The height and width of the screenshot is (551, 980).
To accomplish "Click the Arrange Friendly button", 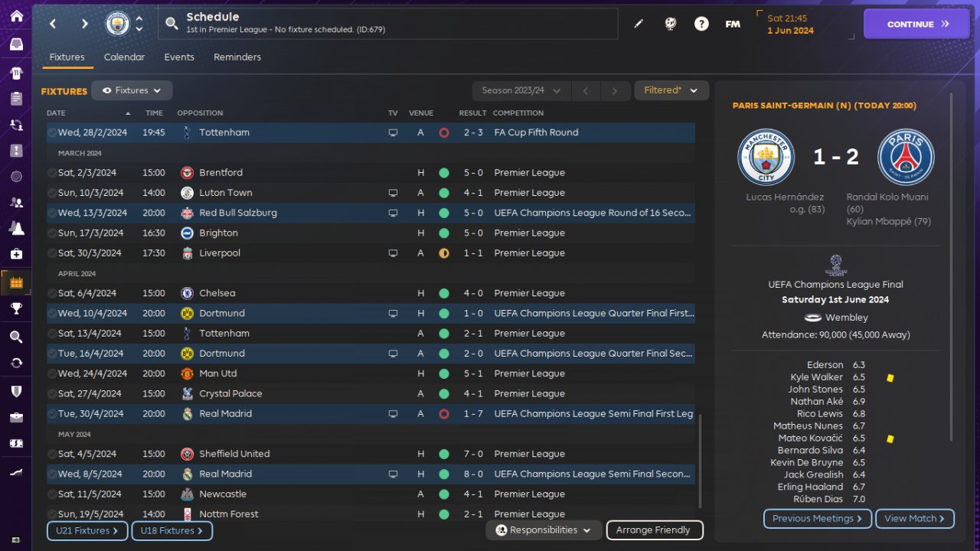I will pyautogui.click(x=654, y=530).
